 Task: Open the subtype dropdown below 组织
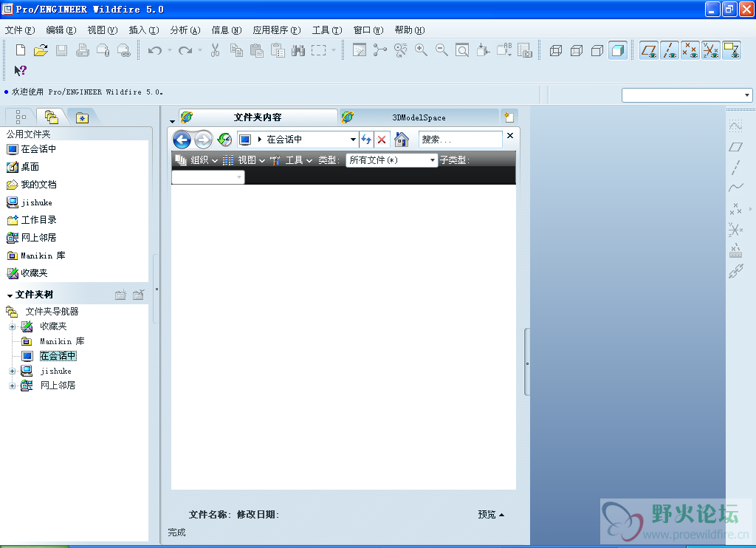point(208,177)
